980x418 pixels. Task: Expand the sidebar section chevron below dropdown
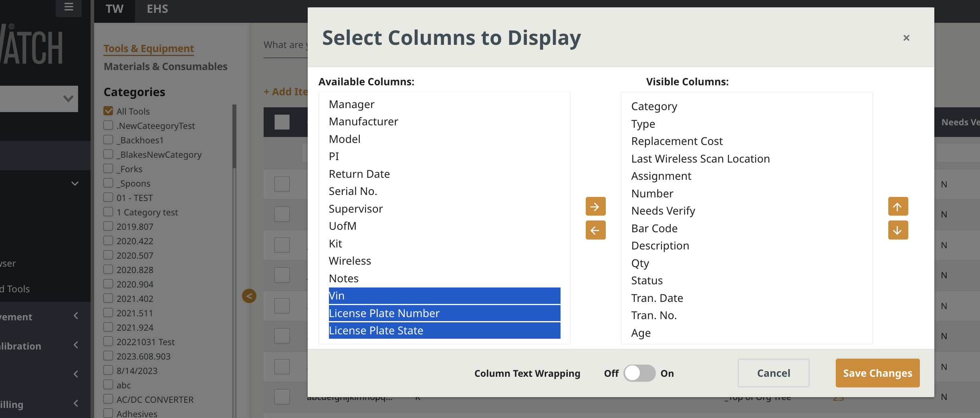click(x=75, y=184)
